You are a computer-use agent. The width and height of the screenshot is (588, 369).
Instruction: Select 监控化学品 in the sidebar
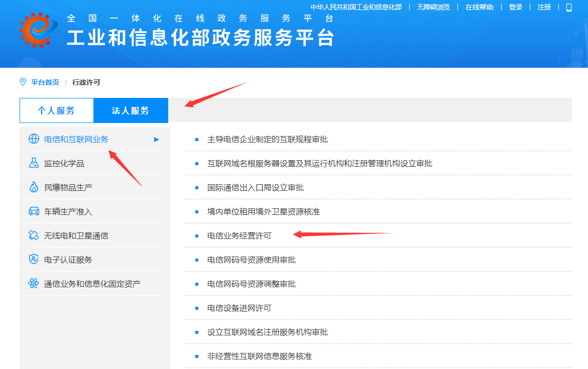pos(64,164)
